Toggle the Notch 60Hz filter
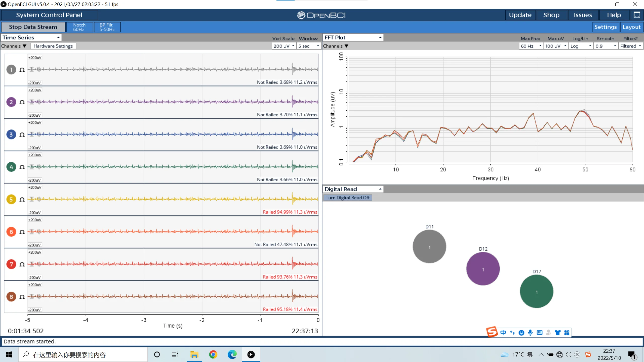 (79, 27)
